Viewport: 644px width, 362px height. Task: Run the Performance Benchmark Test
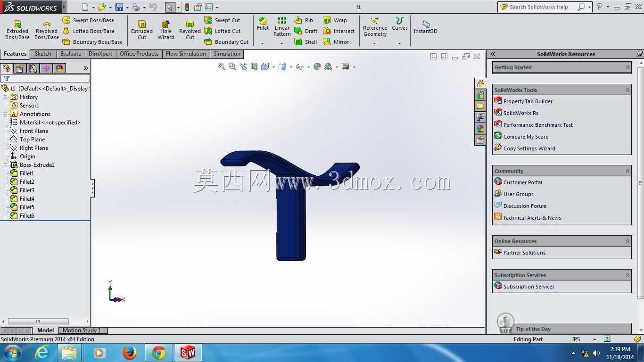tap(538, 125)
